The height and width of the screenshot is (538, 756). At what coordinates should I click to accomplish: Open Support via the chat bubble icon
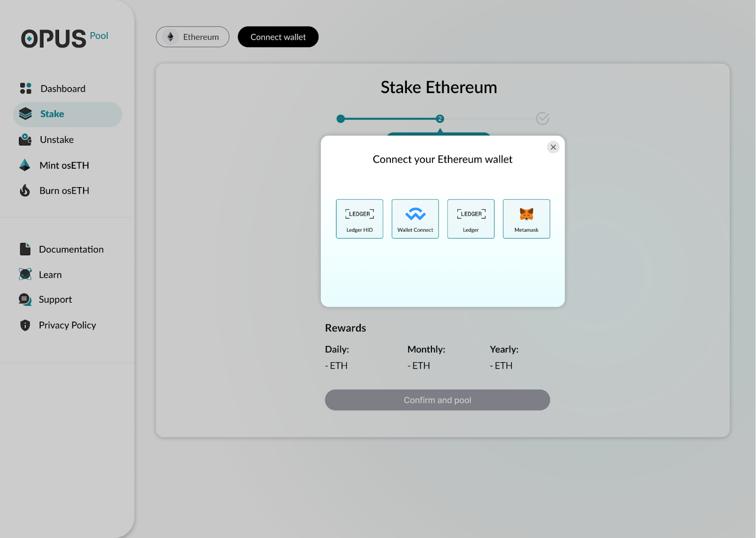(25, 299)
